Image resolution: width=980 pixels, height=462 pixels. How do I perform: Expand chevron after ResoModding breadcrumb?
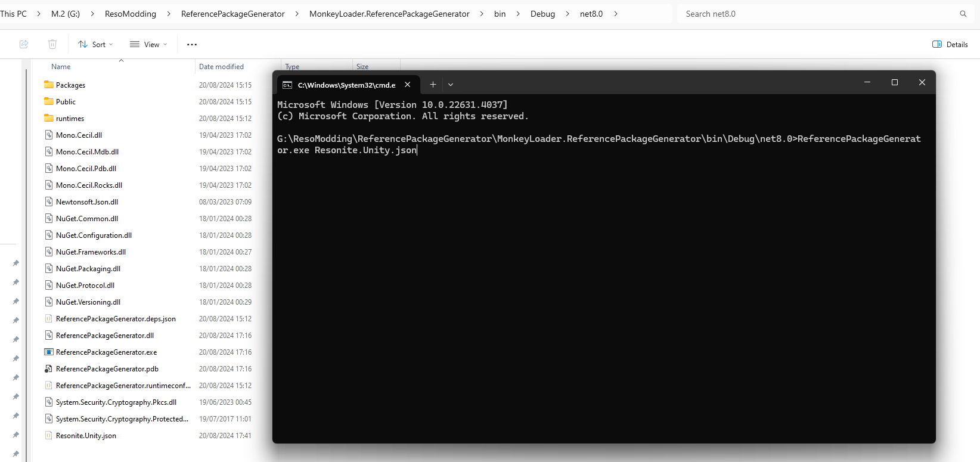tap(169, 14)
